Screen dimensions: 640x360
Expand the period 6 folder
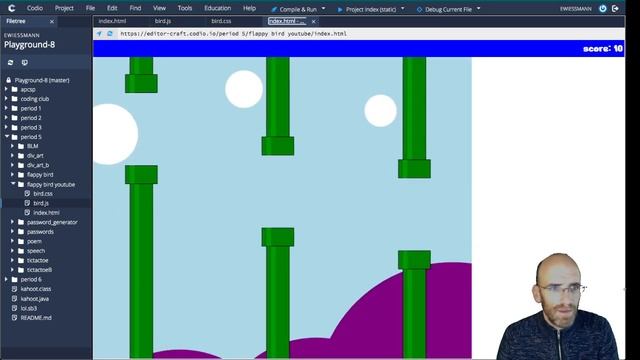coord(6,279)
